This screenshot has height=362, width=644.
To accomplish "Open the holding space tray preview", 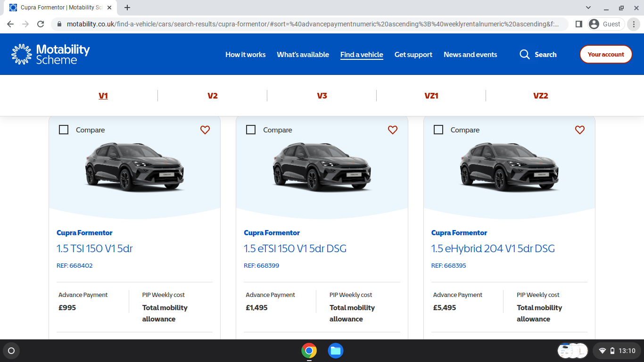I will [x=573, y=351].
